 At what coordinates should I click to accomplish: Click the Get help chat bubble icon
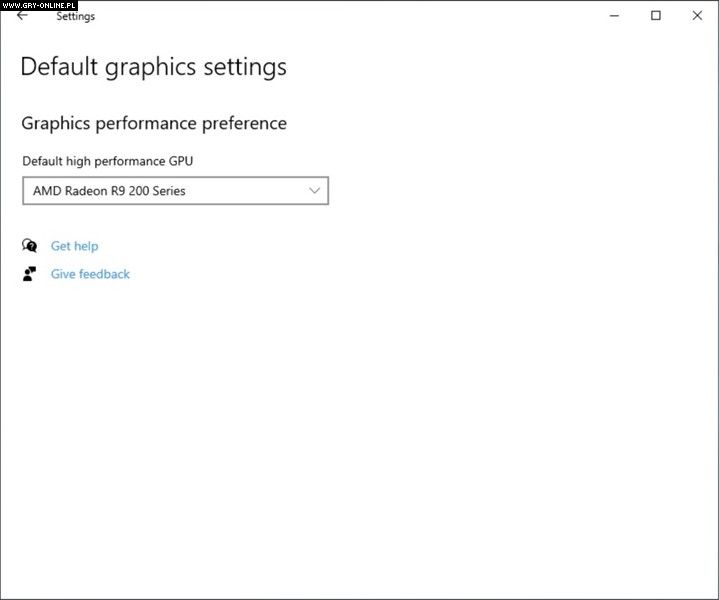pyautogui.click(x=30, y=246)
